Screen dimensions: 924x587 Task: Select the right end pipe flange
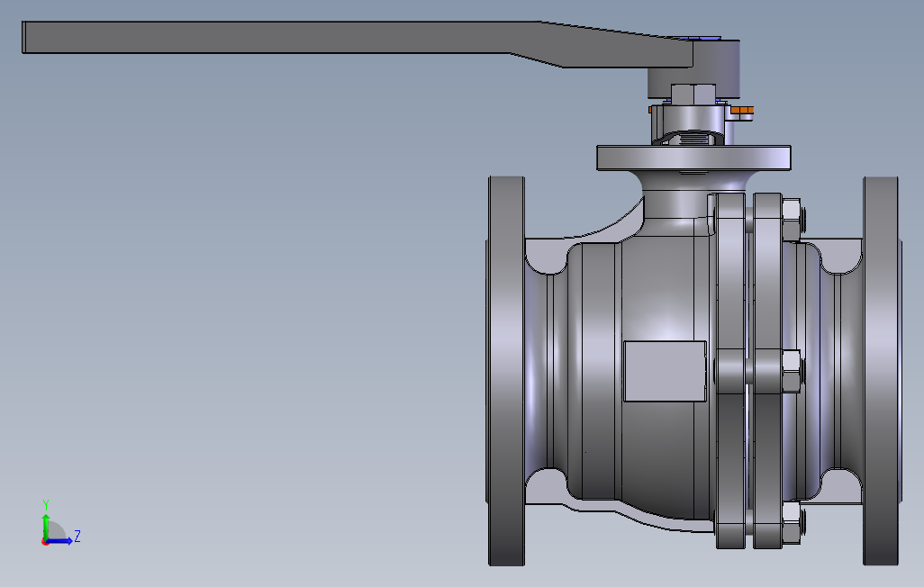(x=882, y=371)
